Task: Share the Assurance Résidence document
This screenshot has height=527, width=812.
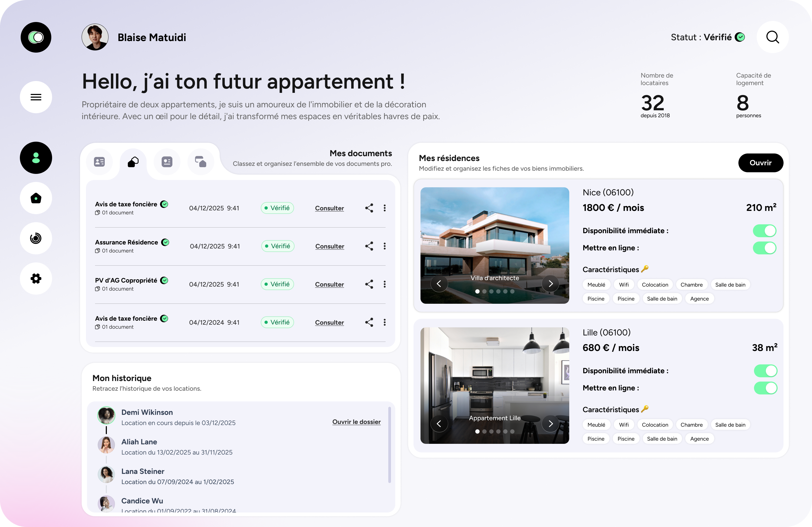Action: [x=369, y=246]
